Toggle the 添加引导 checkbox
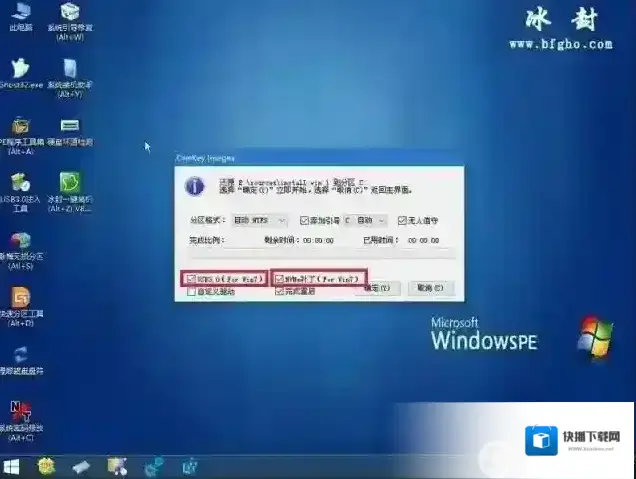The image size is (636, 479). [304, 220]
